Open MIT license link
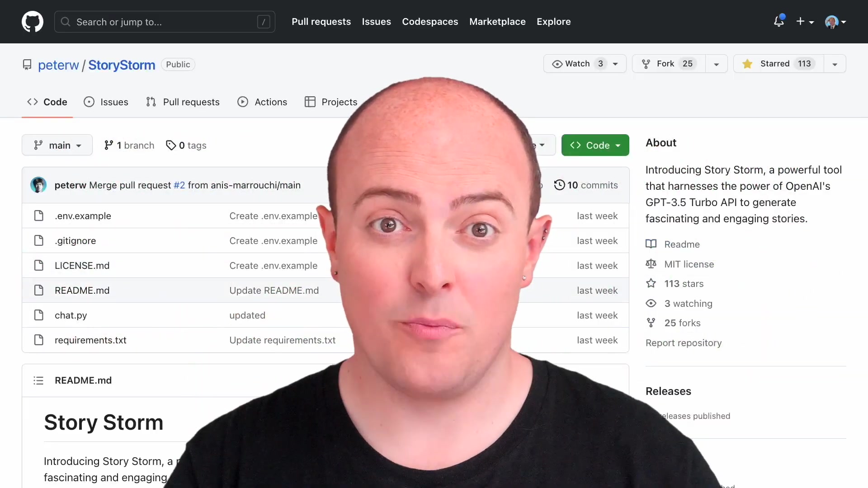 click(x=689, y=264)
